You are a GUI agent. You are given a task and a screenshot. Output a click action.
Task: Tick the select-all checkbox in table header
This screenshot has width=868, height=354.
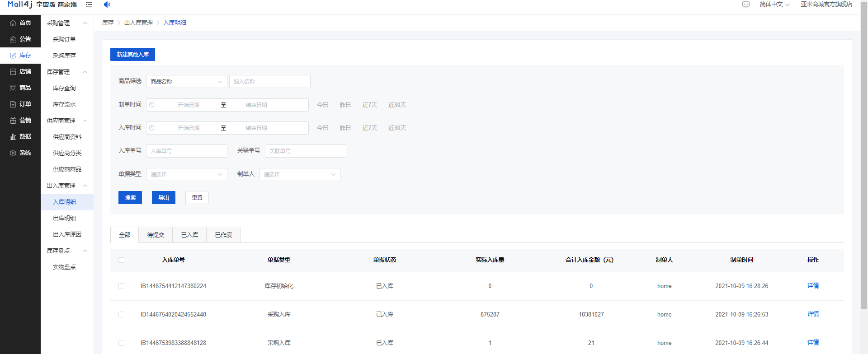coord(121,260)
